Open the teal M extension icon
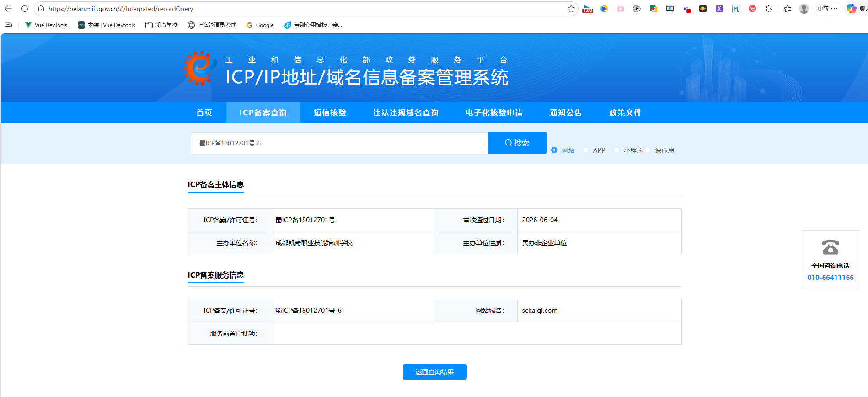Viewport: 868px width, 397px height. (736, 9)
